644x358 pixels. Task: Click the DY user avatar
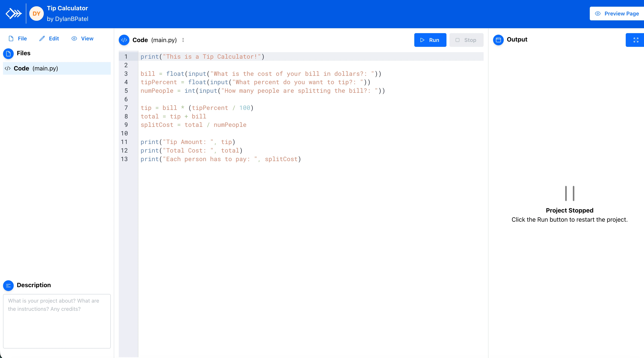[x=37, y=14]
